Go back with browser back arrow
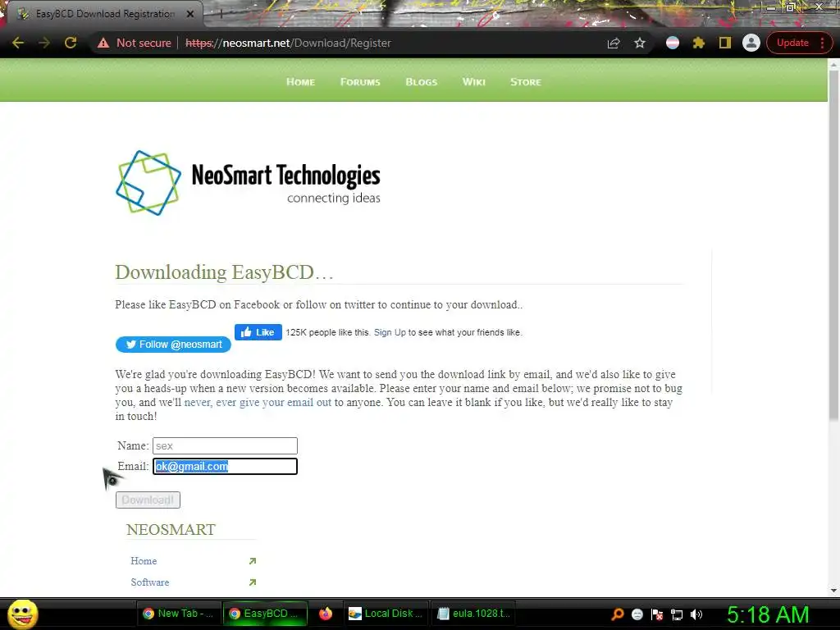The image size is (840, 630). coord(18,43)
